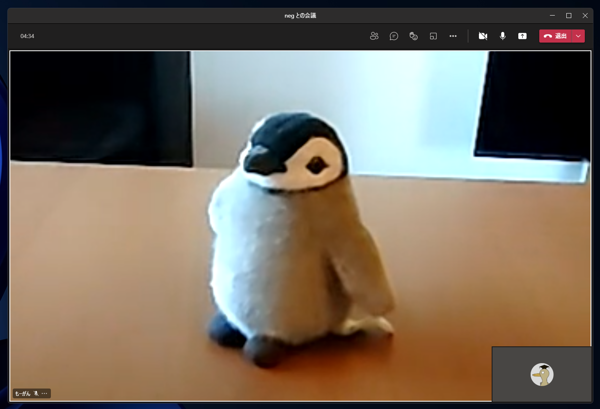Turn the camera on

(x=483, y=36)
